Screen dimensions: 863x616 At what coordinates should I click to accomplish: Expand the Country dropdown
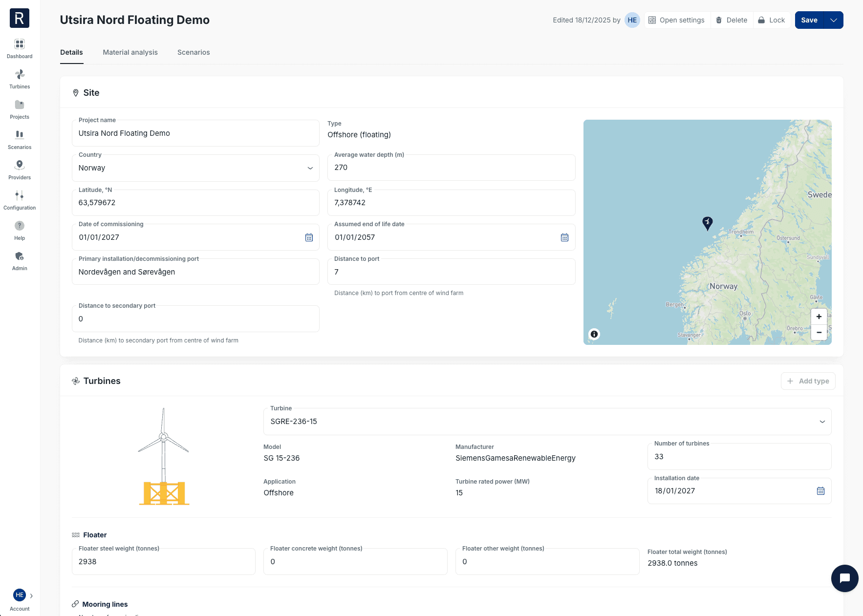[310, 168]
